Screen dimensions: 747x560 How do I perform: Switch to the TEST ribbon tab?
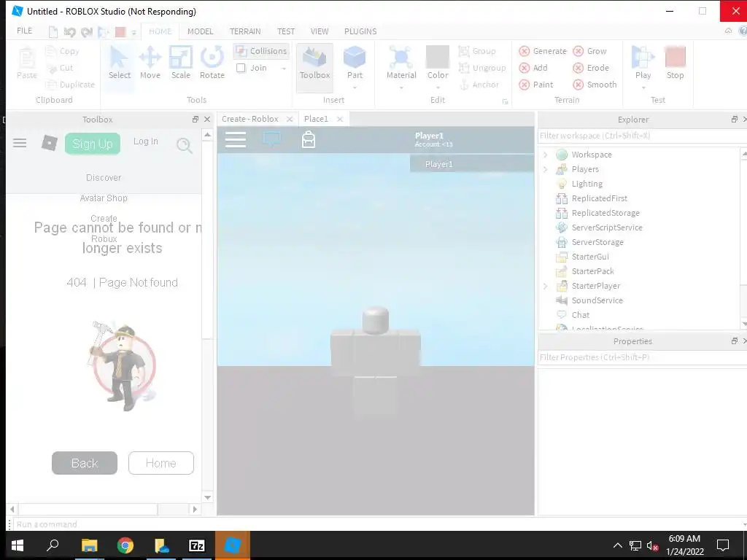click(286, 31)
